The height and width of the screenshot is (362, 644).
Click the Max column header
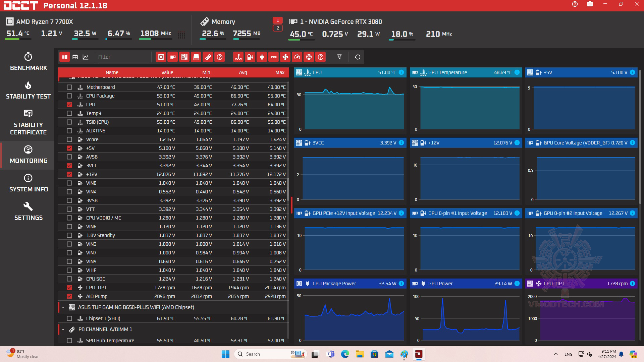pyautogui.click(x=280, y=72)
